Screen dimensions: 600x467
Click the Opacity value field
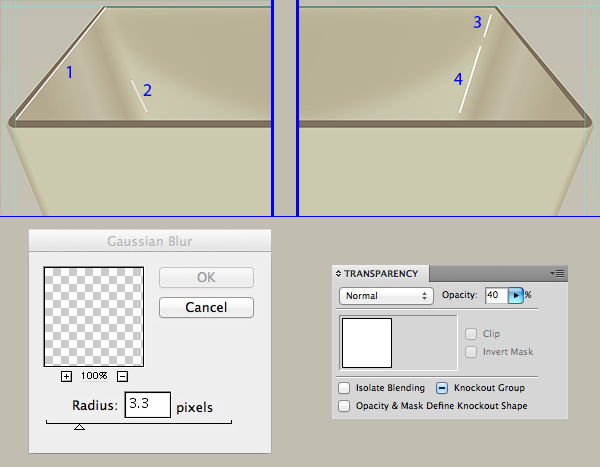[496, 295]
